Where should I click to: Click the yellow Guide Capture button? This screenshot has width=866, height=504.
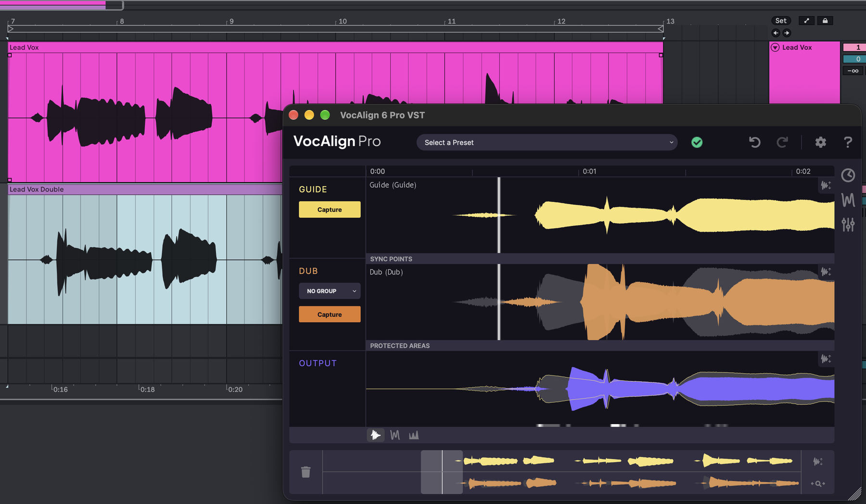click(330, 210)
